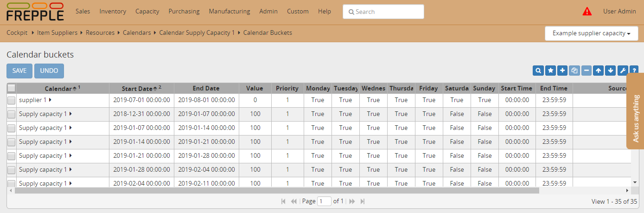644x213 pixels.
Task: Select row checkbox for bucket starting 2018-12-31
Action: 12,114
